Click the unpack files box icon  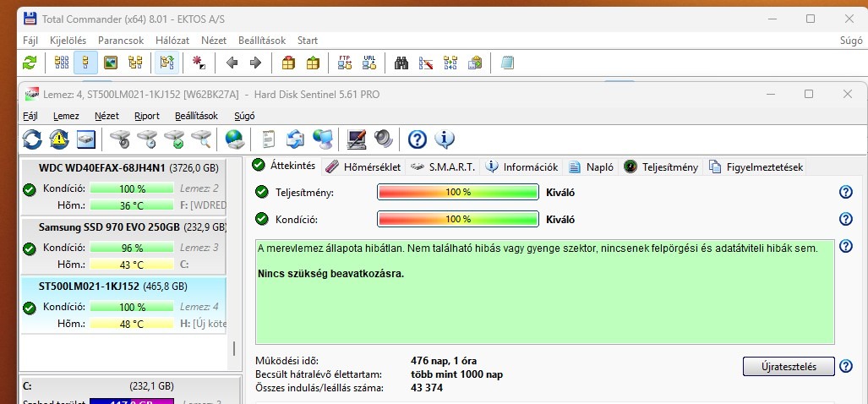[x=313, y=63]
